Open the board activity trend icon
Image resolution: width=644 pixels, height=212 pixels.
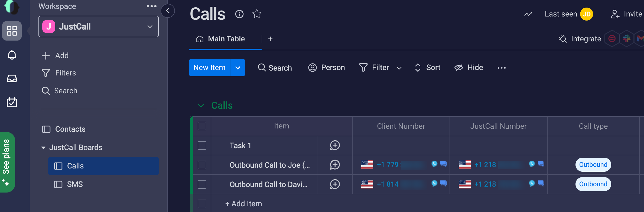(528, 14)
